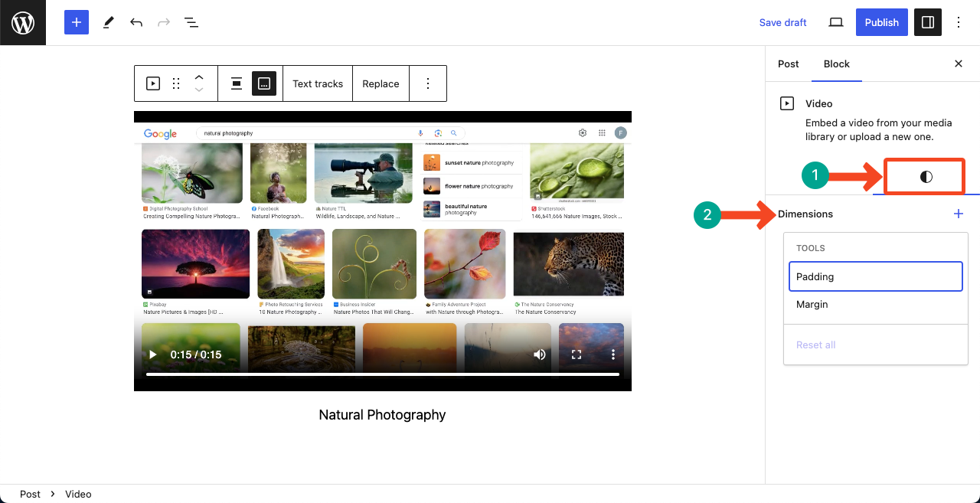Enable Margin in the Tools popover
This screenshot has height=503, width=980.
click(x=875, y=304)
